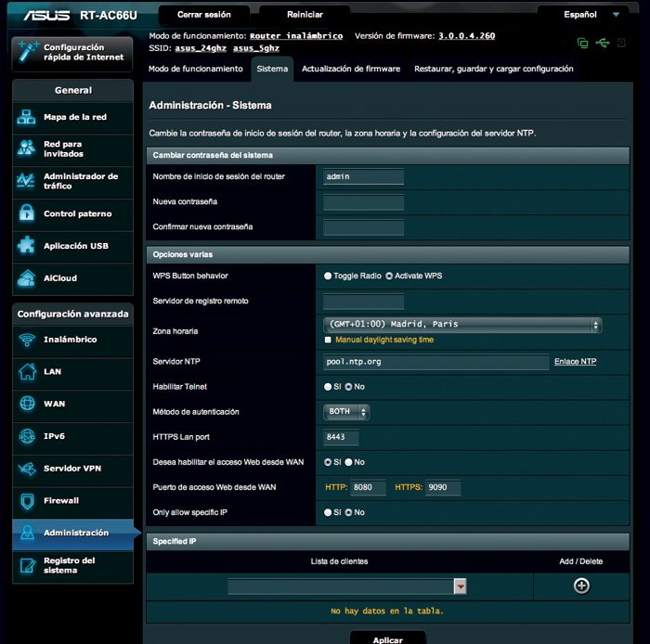The image size is (650, 644).
Task: Select No for Habilitar Telnet
Action: (348, 387)
